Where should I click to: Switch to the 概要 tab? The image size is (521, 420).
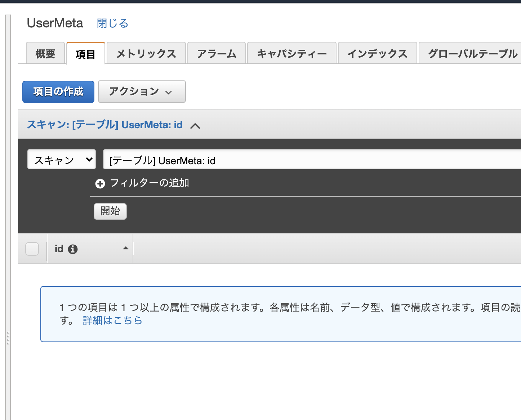point(45,53)
